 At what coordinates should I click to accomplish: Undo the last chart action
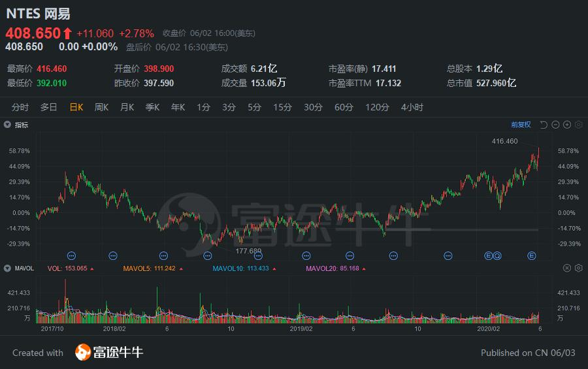coord(544,125)
